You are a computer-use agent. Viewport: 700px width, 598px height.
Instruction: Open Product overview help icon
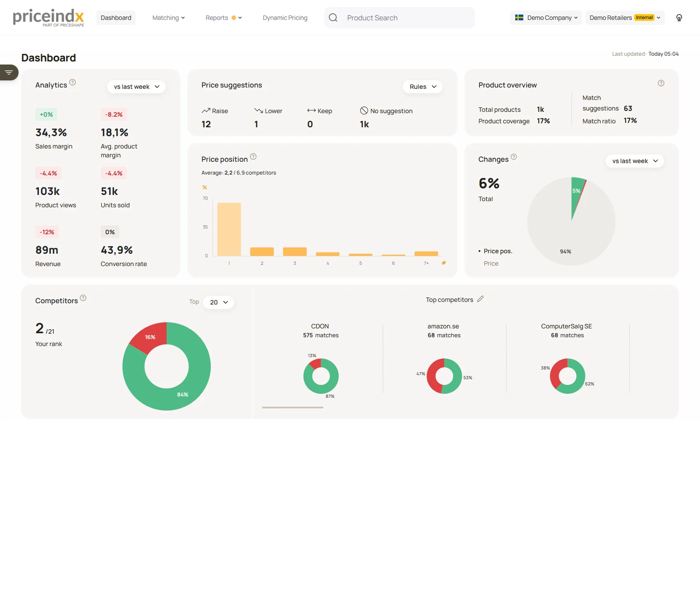(661, 83)
